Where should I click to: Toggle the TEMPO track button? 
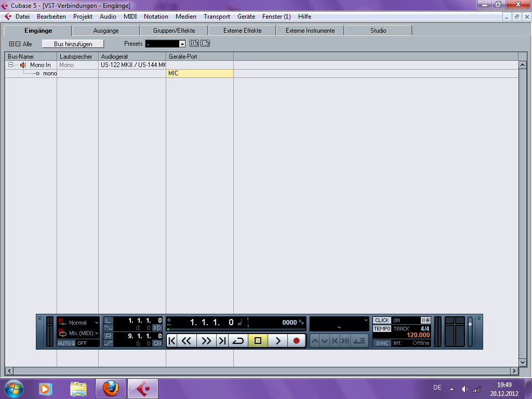382,328
